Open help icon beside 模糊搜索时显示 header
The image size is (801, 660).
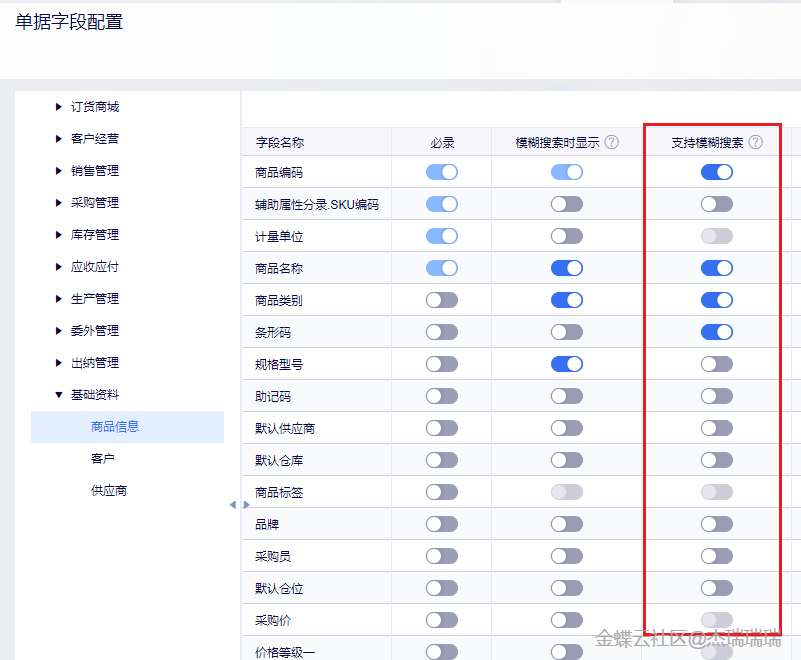[611, 142]
